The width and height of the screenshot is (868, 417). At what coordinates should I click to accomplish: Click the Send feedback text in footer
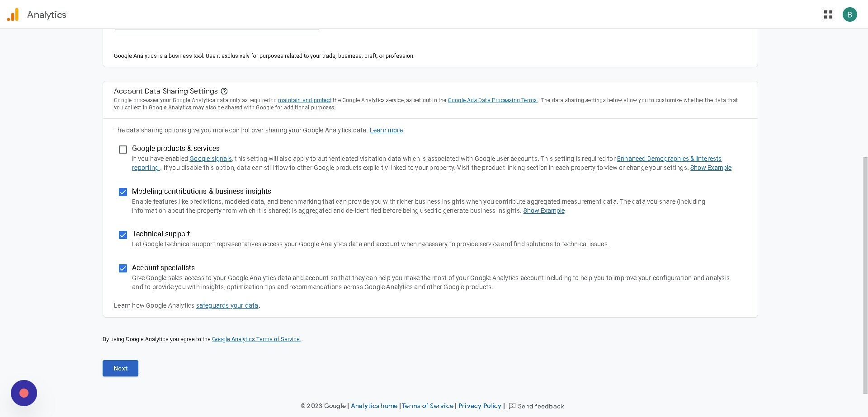tap(541, 406)
